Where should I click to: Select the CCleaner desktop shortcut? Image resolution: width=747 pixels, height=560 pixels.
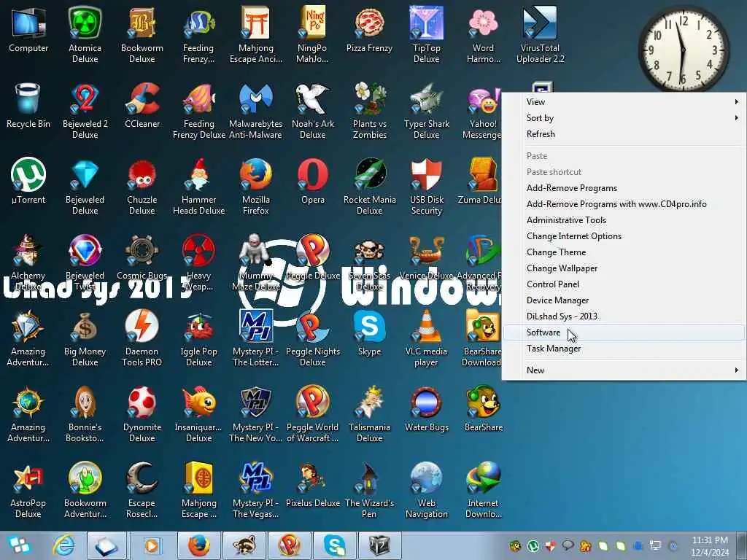click(x=142, y=106)
